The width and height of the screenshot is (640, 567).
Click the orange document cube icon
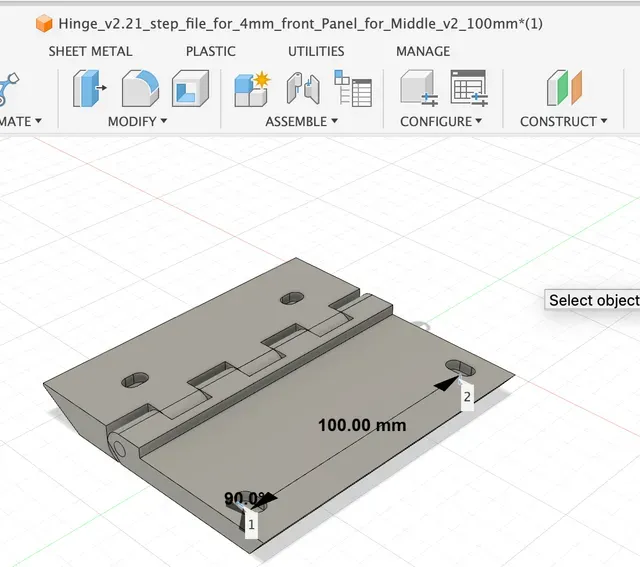[x=44, y=23]
